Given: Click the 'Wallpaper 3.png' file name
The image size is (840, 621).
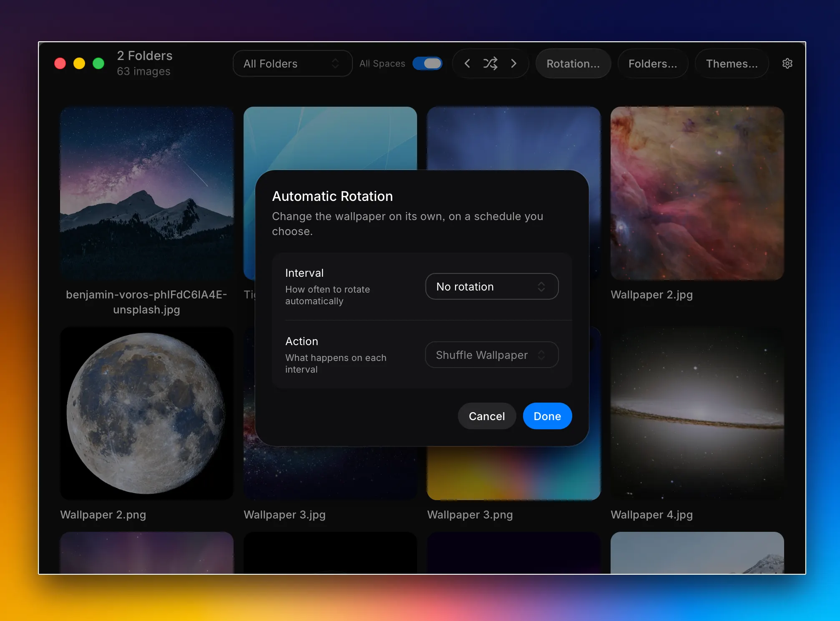Looking at the screenshot, I should [x=470, y=515].
